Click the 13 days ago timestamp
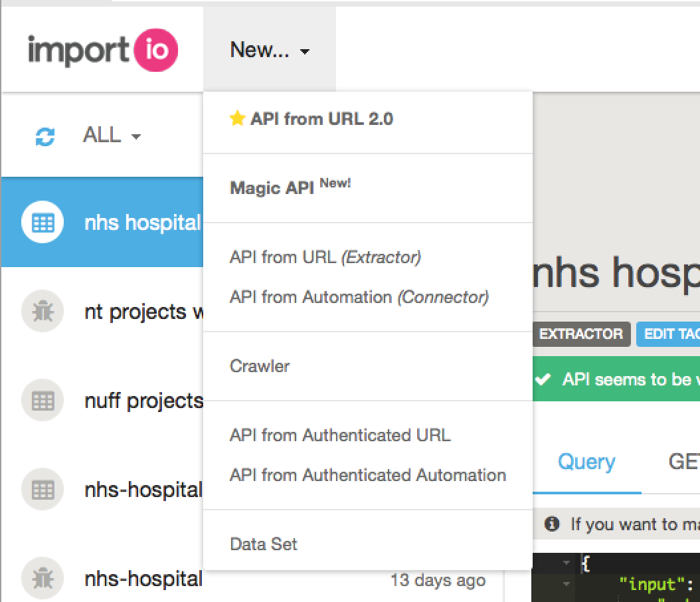The height and width of the screenshot is (602, 700). coord(438,580)
